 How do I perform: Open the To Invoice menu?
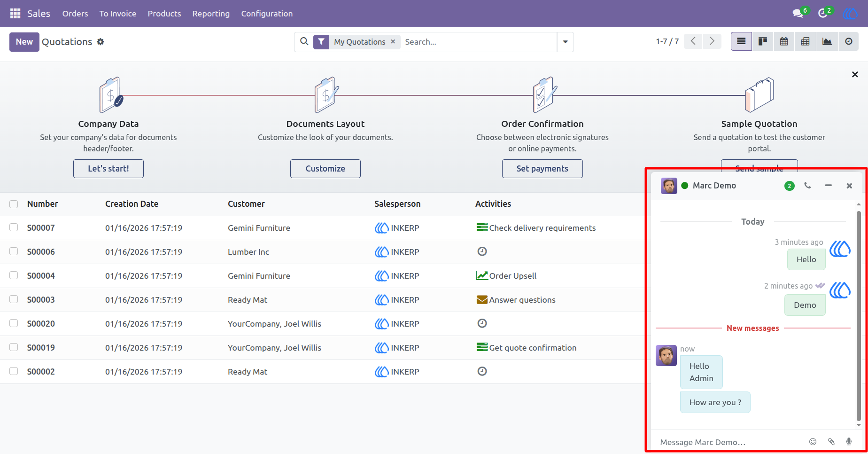118,14
